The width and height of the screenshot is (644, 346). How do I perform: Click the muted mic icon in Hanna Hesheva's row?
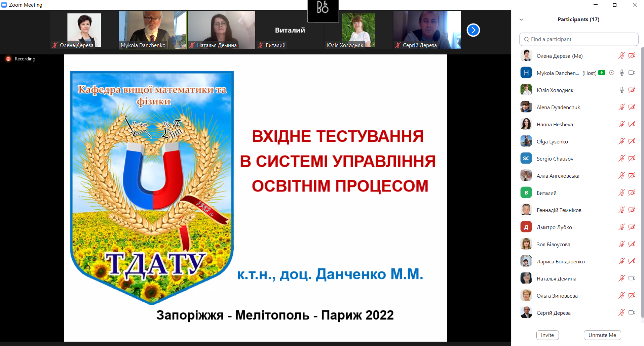point(621,124)
